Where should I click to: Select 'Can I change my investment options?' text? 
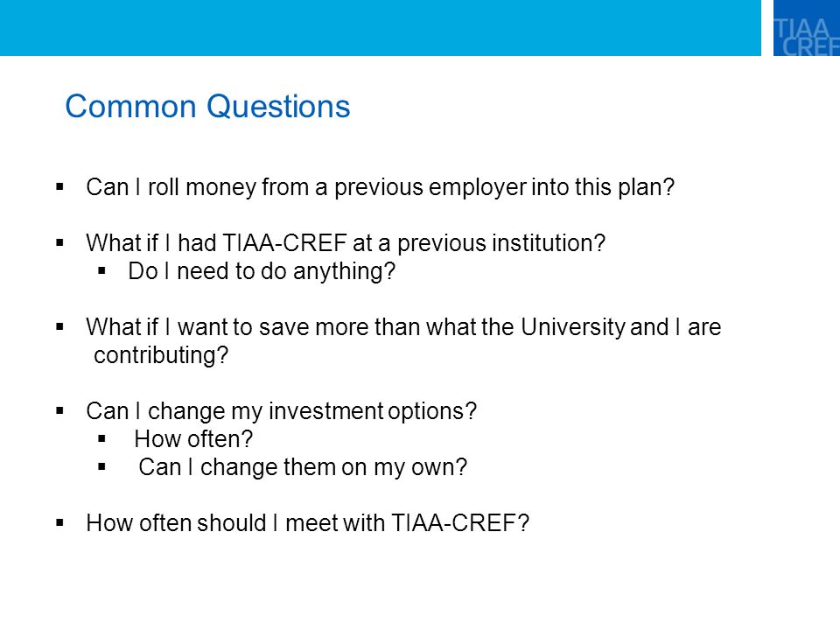tap(281, 411)
